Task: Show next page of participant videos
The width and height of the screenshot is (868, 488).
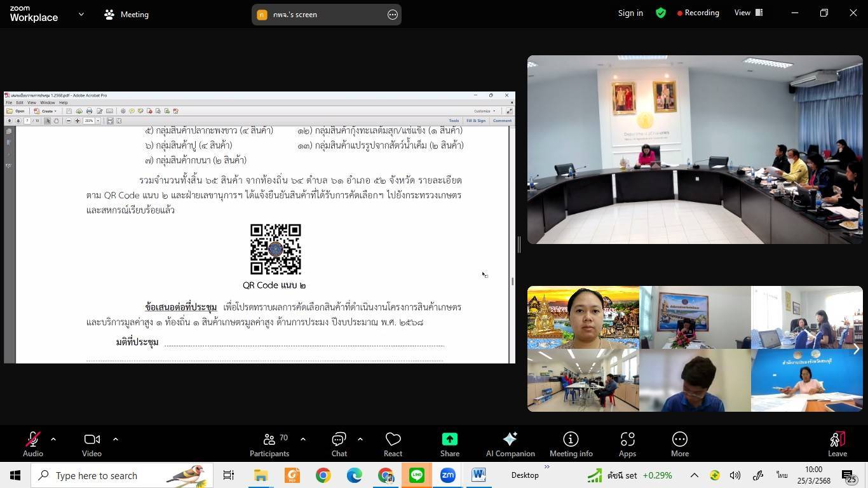Action: point(856,348)
